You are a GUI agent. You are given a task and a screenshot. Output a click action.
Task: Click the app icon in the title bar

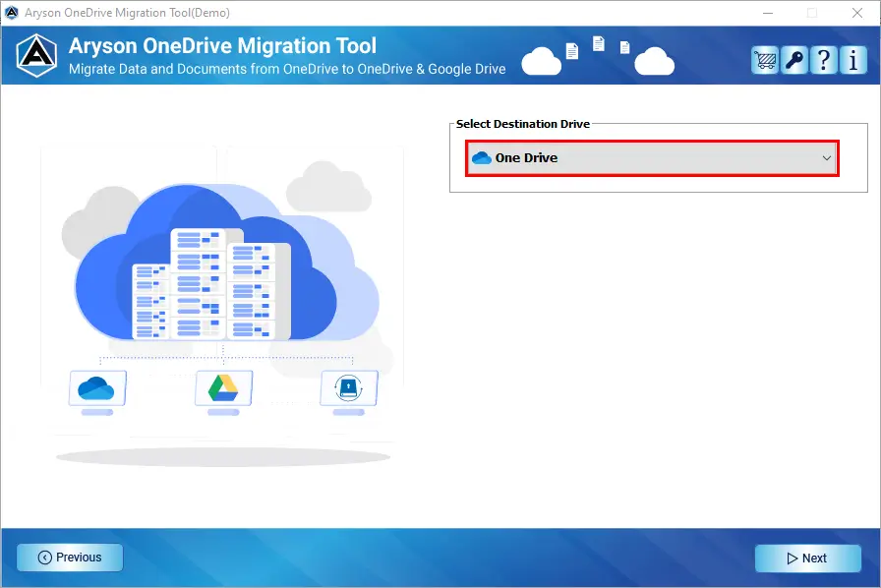click(x=11, y=13)
